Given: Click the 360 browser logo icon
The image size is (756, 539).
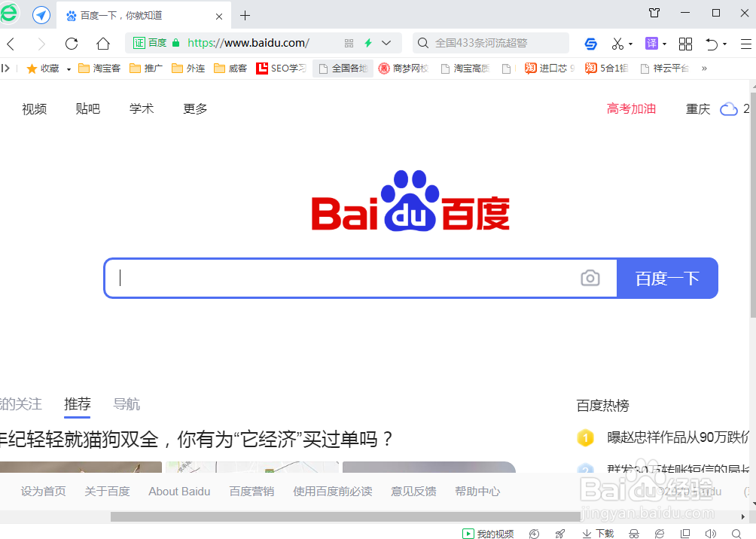Looking at the screenshot, I should [x=9, y=14].
